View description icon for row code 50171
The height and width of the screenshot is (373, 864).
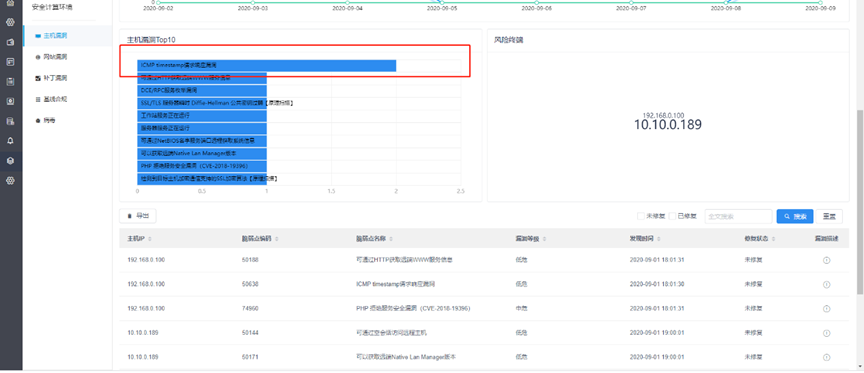click(x=826, y=357)
